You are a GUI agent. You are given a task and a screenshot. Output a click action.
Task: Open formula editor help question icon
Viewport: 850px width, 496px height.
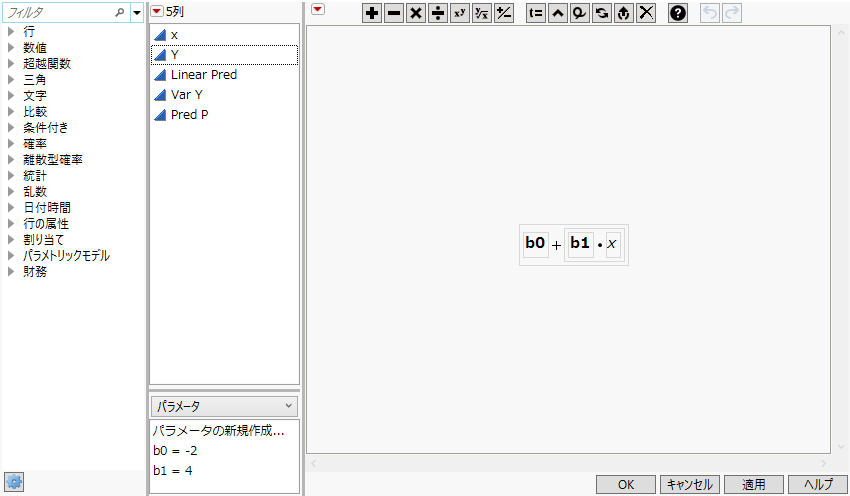[x=678, y=13]
